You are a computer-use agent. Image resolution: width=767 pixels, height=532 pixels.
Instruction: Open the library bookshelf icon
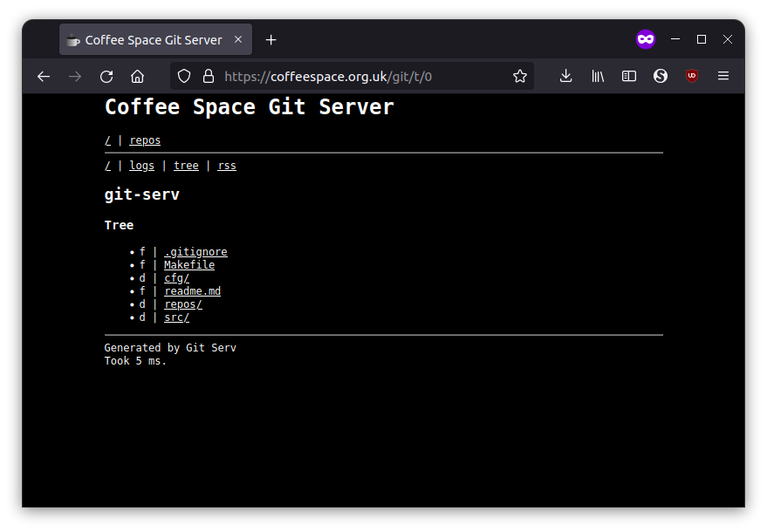(x=598, y=76)
